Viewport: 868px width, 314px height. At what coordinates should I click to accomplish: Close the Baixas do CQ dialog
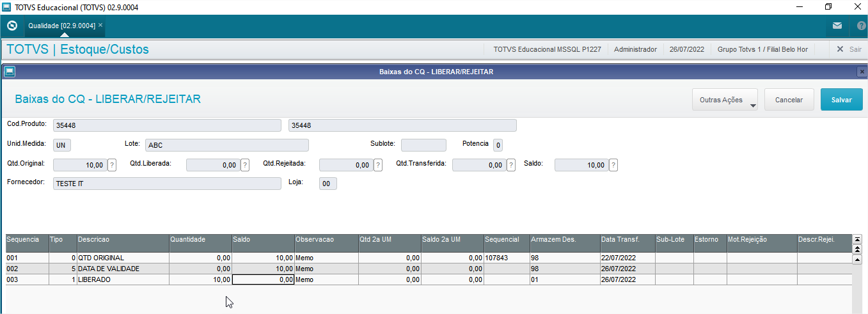(x=862, y=72)
